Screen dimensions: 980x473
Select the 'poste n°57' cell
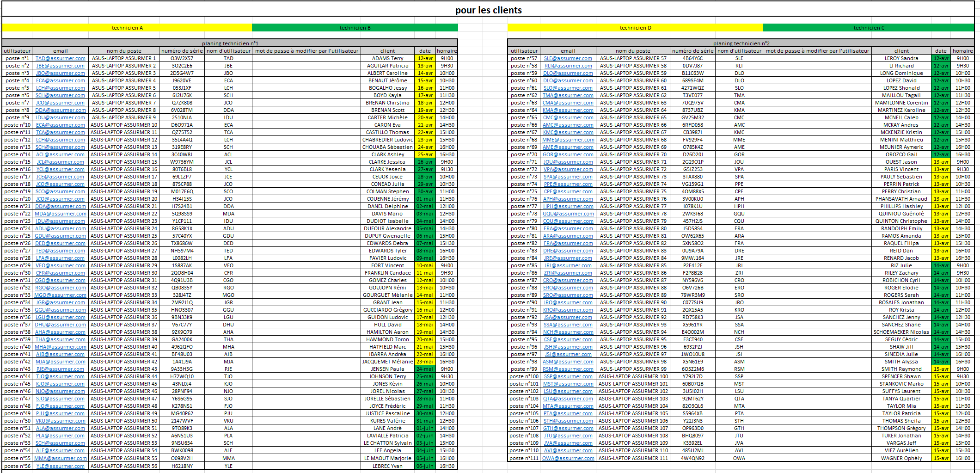point(524,58)
